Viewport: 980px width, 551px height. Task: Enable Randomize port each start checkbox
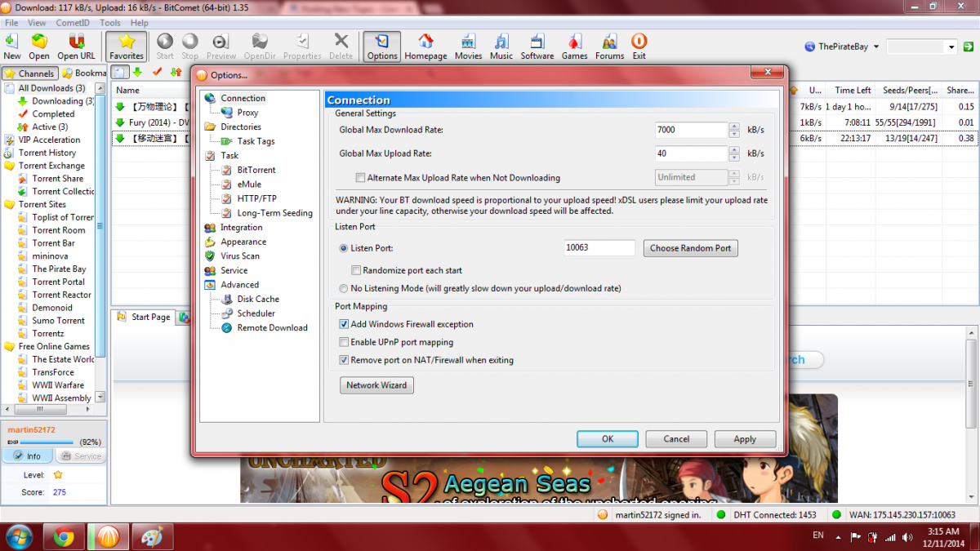pyautogui.click(x=356, y=270)
